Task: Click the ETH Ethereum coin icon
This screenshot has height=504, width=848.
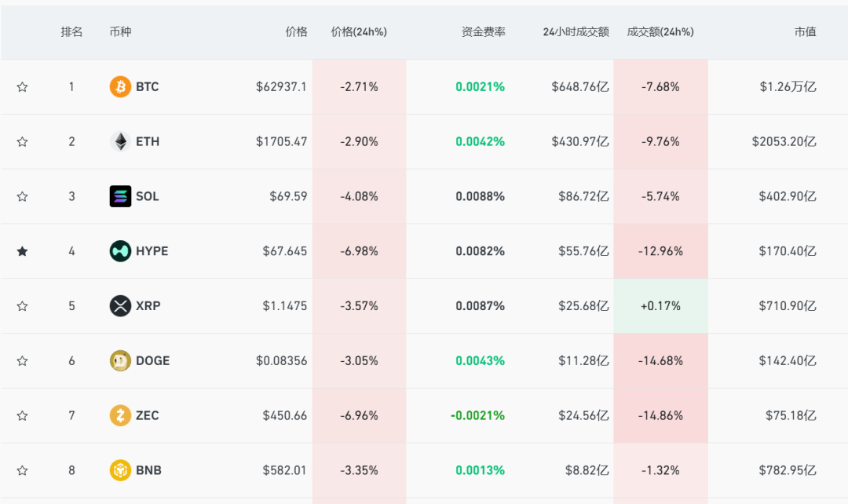Action: (120, 141)
